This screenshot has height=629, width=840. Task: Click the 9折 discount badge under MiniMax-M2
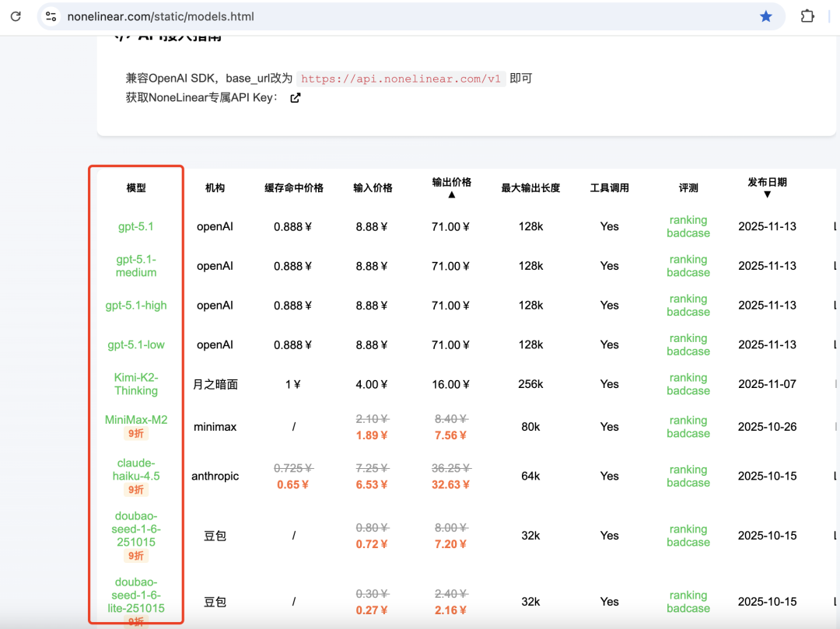[x=136, y=434]
